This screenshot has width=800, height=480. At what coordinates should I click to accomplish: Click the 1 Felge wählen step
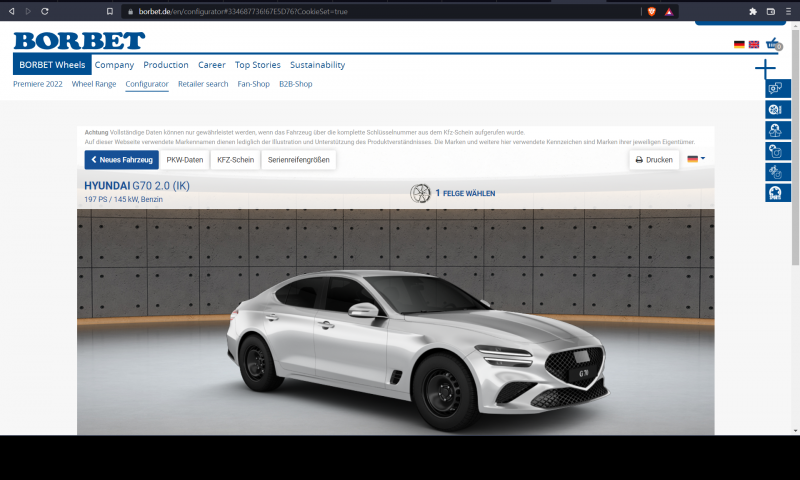pos(465,193)
